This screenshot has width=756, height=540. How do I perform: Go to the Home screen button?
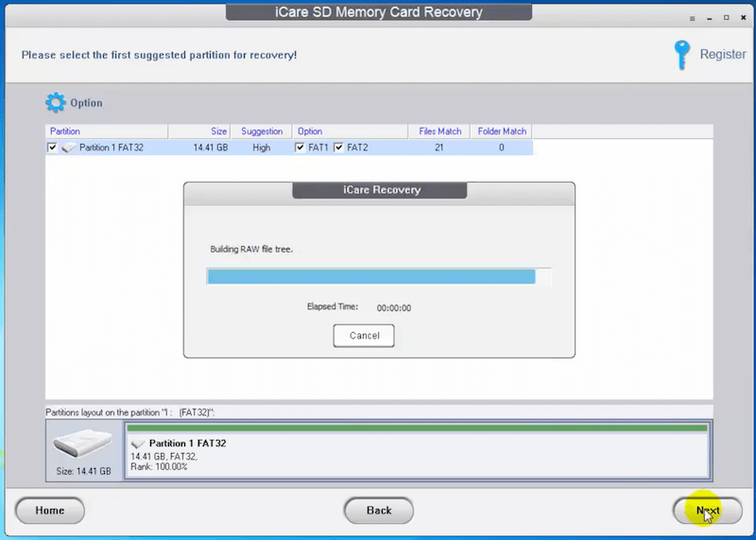point(50,511)
